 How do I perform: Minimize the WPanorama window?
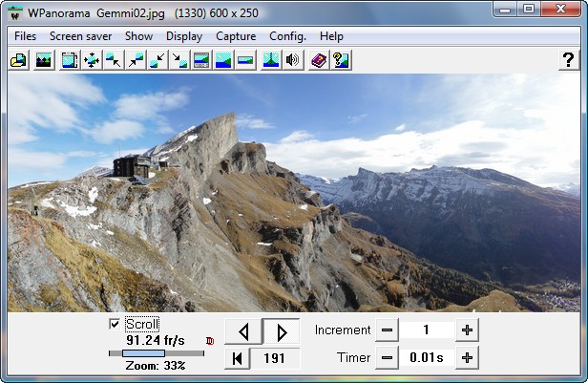point(505,10)
